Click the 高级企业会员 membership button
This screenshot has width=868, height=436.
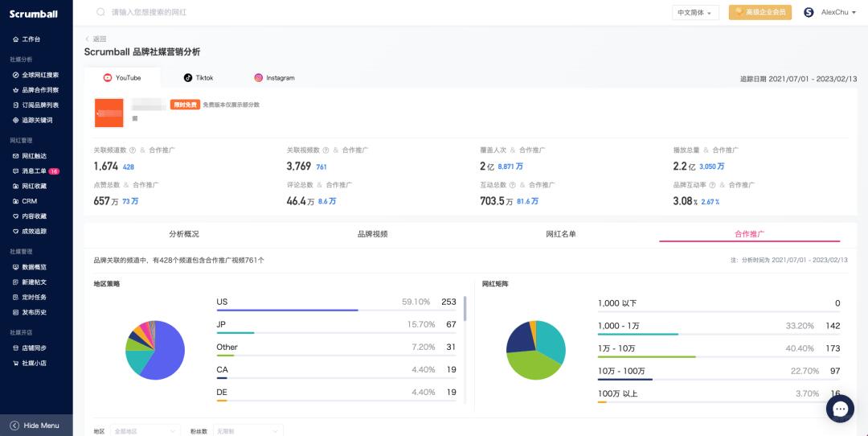coord(760,12)
